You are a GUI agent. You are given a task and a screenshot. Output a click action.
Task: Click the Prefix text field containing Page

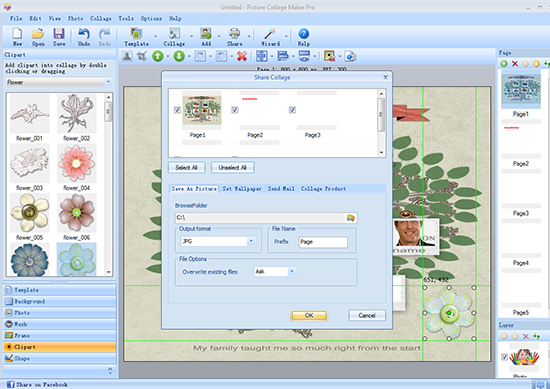[323, 242]
